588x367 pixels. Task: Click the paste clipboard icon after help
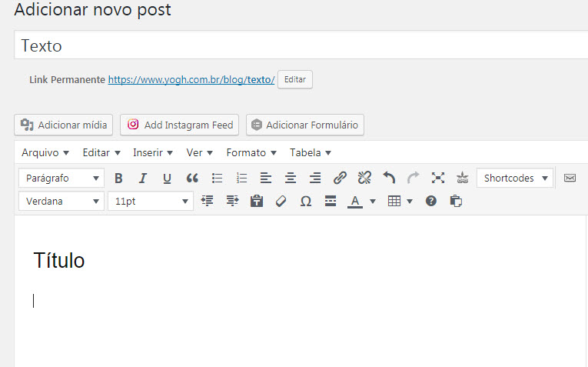click(456, 201)
